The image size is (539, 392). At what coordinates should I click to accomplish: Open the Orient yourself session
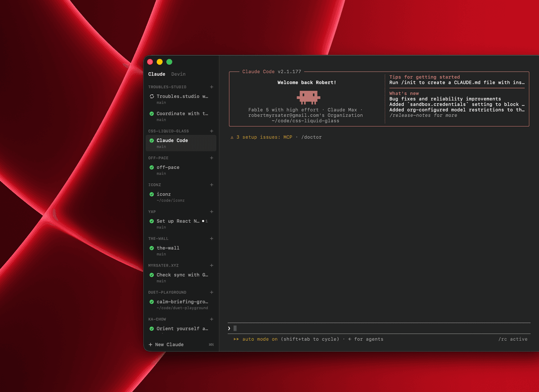point(181,330)
